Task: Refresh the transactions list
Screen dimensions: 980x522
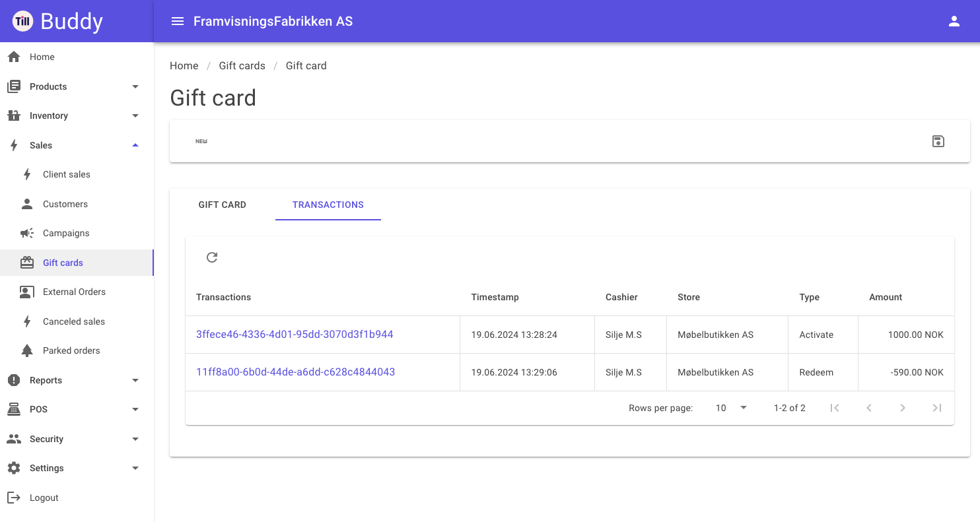Action: coord(212,257)
